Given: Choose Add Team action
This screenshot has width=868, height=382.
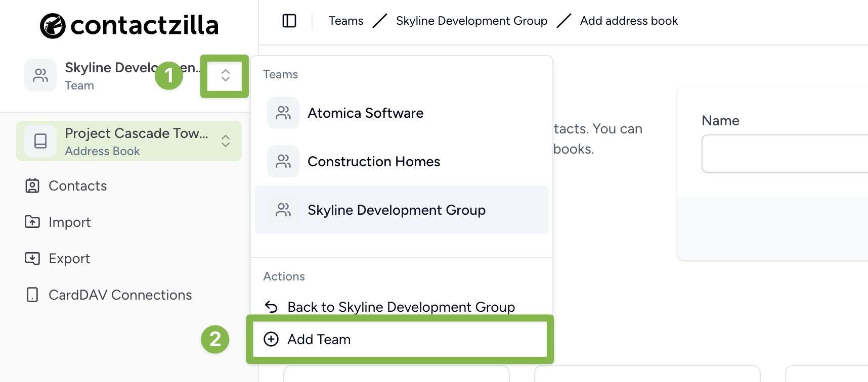Looking at the screenshot, I should click(x=400, y=339).
